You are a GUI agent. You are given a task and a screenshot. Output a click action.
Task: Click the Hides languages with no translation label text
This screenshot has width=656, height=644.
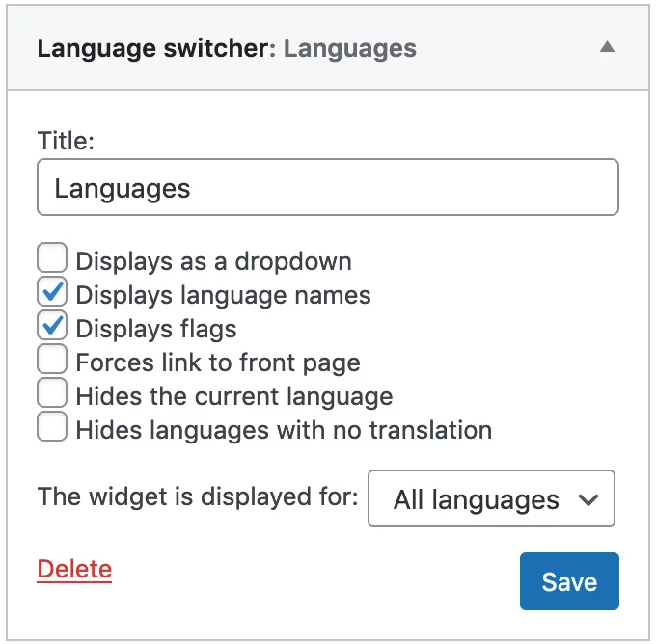[x=284, y=430]
